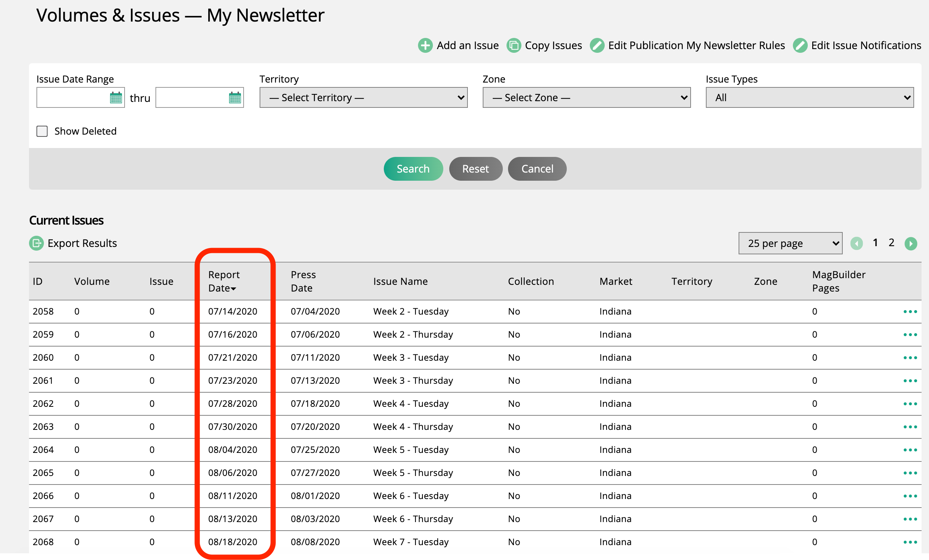Image resolution: width=929 pixels, height=560 pixels.
Task: Open the actions ellipsis for issue 2068
Action: point(911,541)
